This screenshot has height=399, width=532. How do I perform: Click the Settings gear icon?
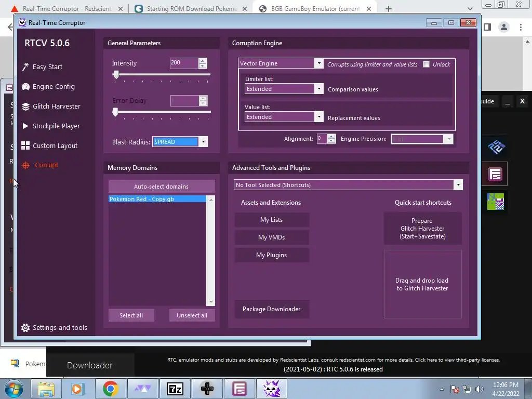click(25, 327)
